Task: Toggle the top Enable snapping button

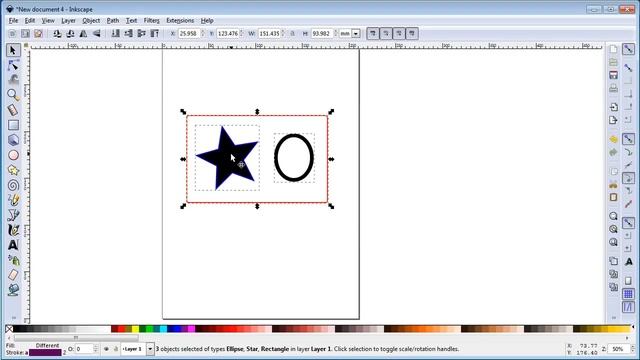Action: coord(628,49)
